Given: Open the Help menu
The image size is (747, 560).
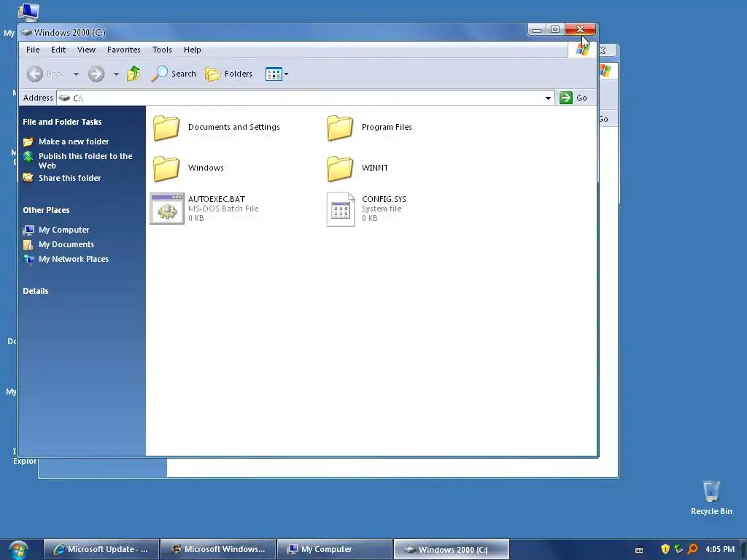Looking at the screenshot, I should [x=193, y=50].
